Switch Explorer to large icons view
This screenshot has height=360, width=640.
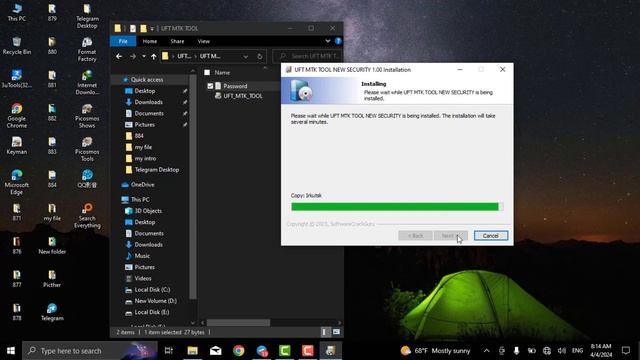click(336, 332)
